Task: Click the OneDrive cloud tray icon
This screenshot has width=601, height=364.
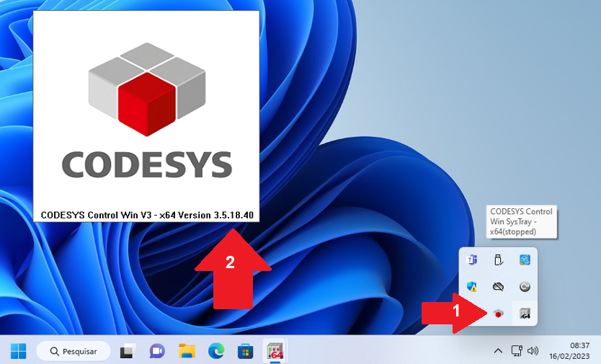Action: pyautogui.click(x=498, y=287)
